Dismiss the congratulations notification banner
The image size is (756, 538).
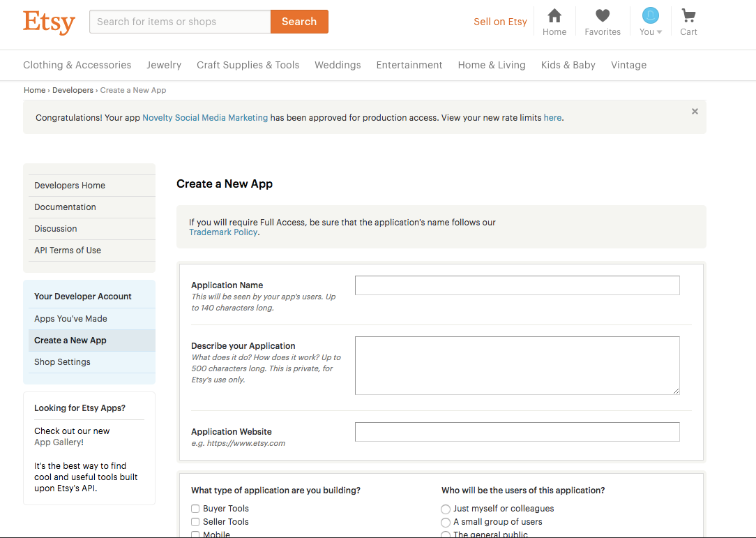point(695,112)
